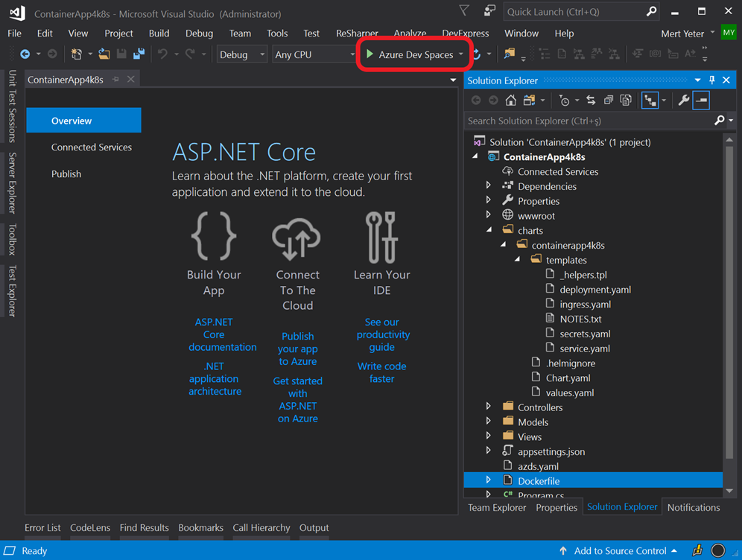Image resolution: width=742 pixels, height=560 pixels.
Task: Collapse the templates folder node
Action: click(517, 259)
